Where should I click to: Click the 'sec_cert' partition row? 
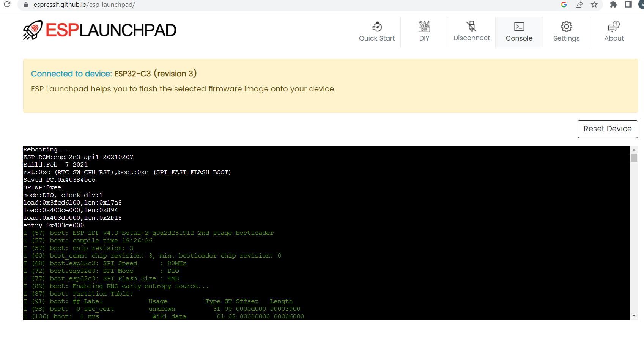click(x=162, y=309)
